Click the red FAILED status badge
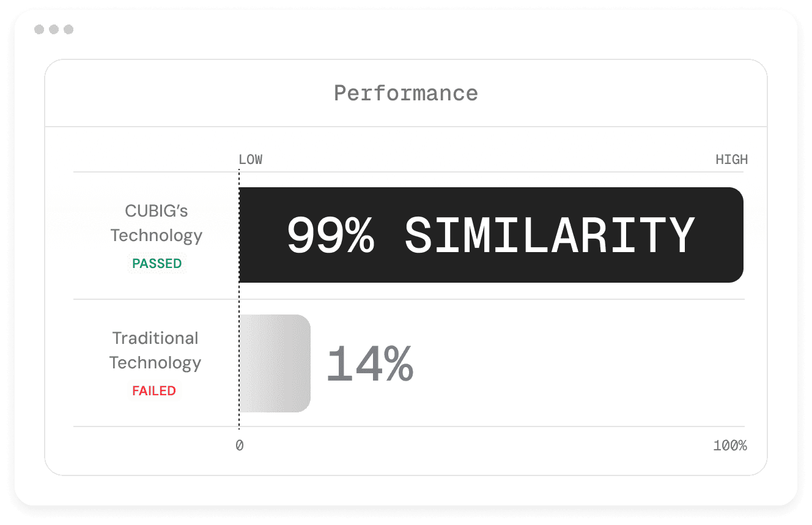812x525 pixels. pyautogui.click(x=154, y=391)
